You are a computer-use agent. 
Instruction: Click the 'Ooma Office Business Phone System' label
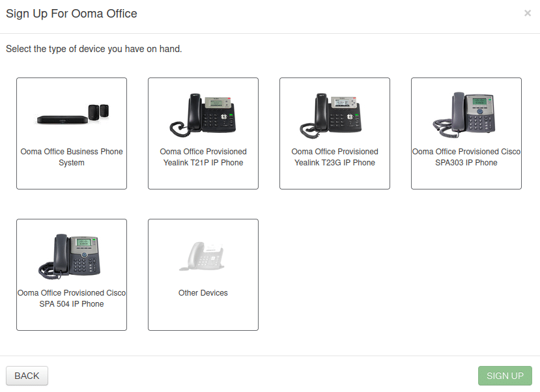72,157
